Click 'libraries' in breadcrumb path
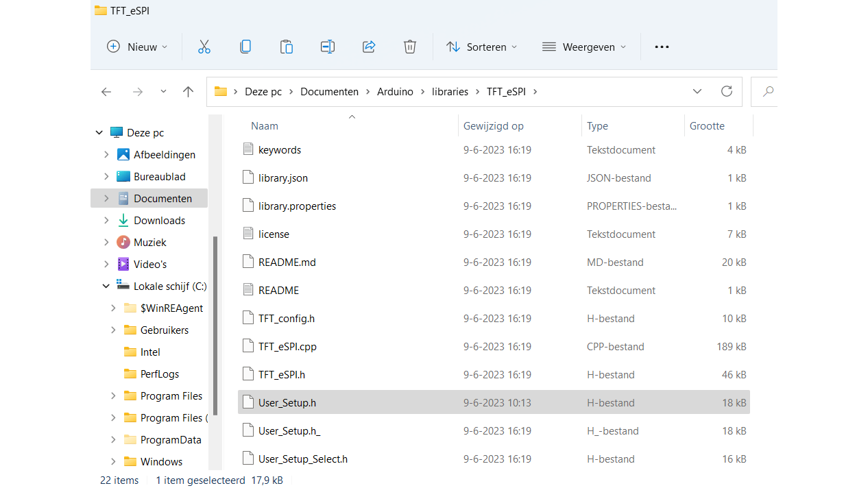Screen dimensions: 868x488 click(x=450, y=91)
